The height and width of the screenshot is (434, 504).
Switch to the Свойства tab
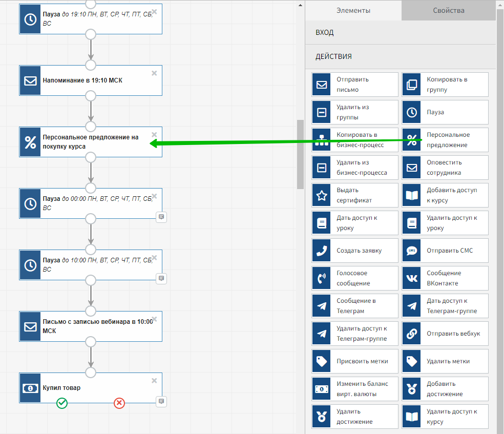pos(448,10)
